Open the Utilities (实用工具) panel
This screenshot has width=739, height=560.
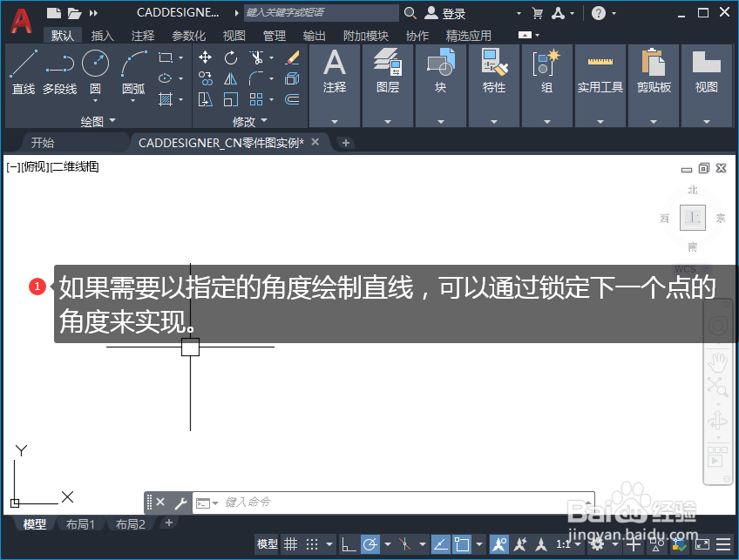click(x=600, y=85)
